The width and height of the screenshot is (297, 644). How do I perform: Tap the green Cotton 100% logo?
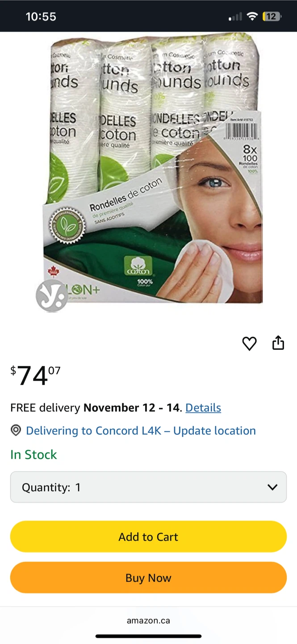pos(138,267)
